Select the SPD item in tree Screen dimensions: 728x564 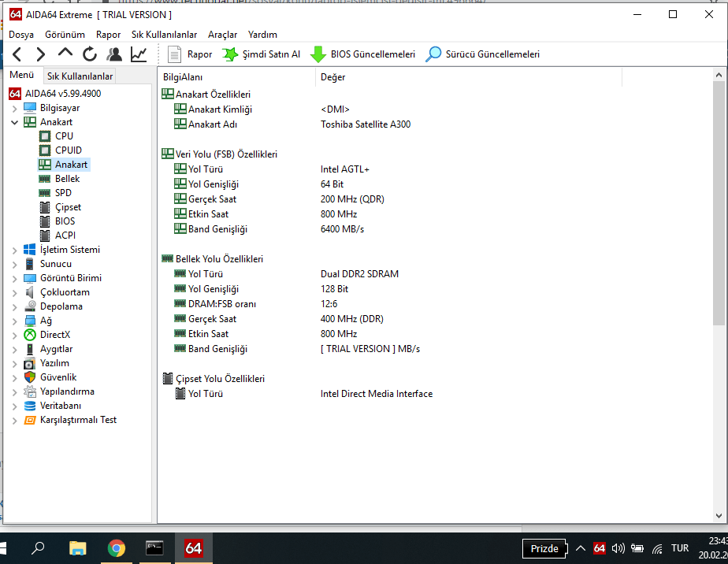[63, 193]
